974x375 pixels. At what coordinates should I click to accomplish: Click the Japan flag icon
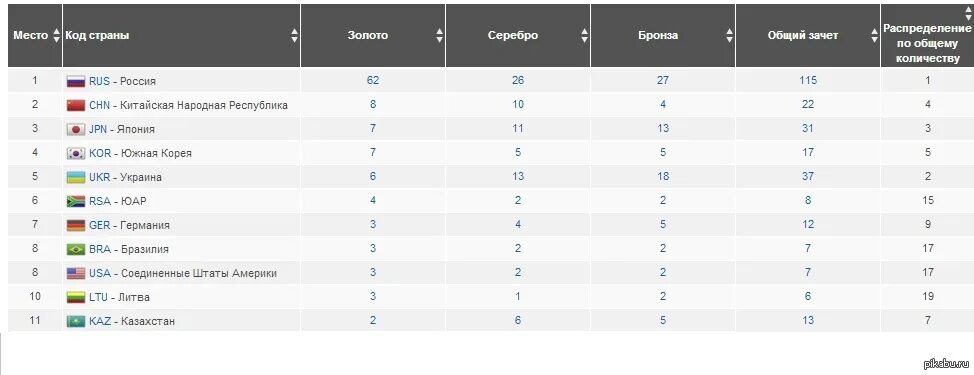tap(75, 130)
